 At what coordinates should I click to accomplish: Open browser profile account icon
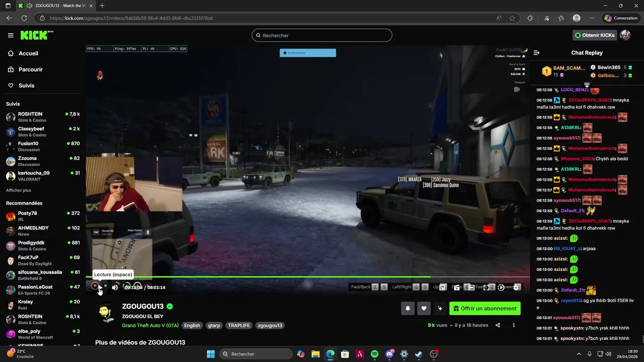coord(577,18)
